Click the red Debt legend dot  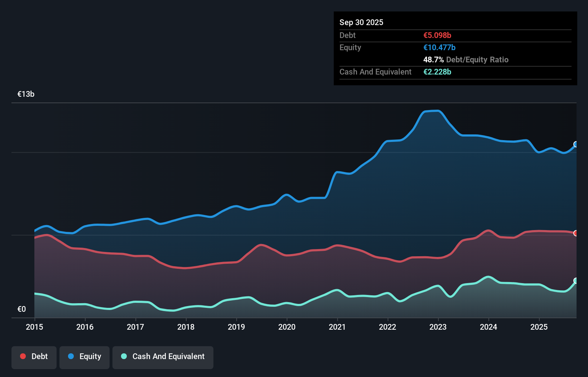23,356
